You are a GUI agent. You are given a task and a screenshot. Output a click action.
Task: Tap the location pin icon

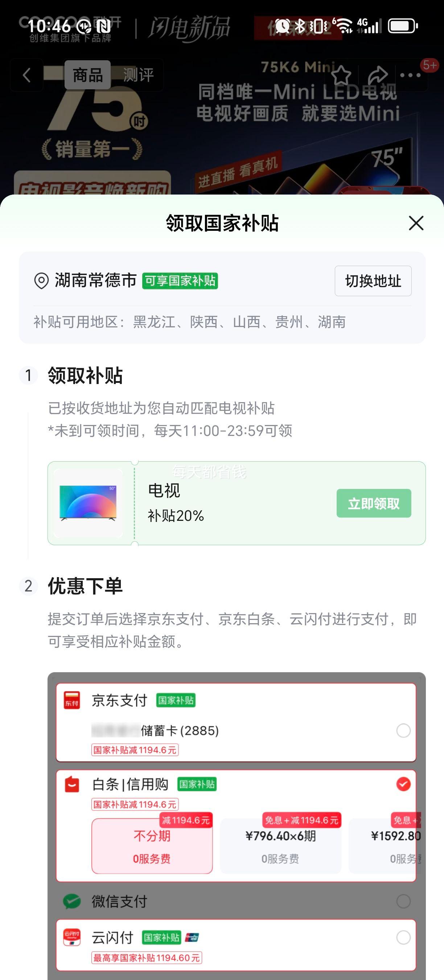point(41,281)
